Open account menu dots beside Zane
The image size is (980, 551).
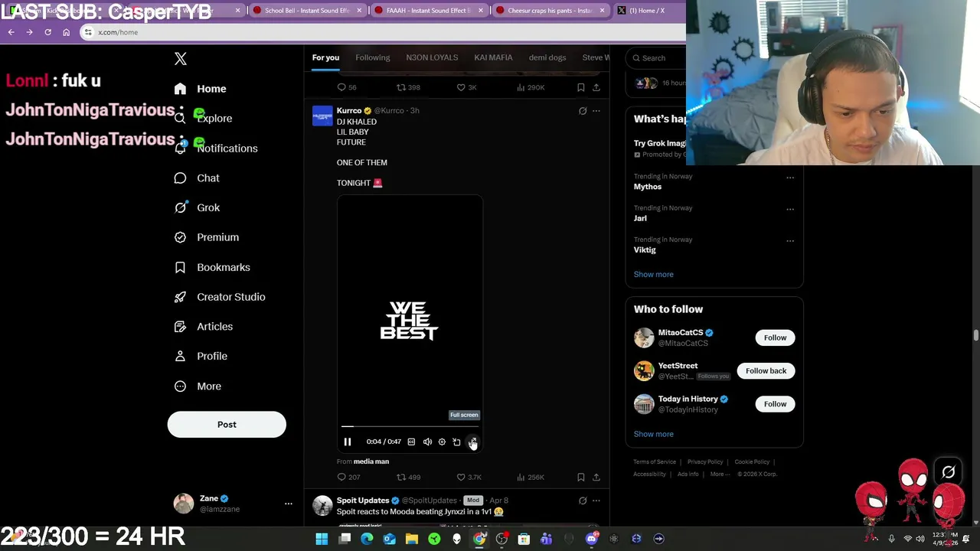289,504
